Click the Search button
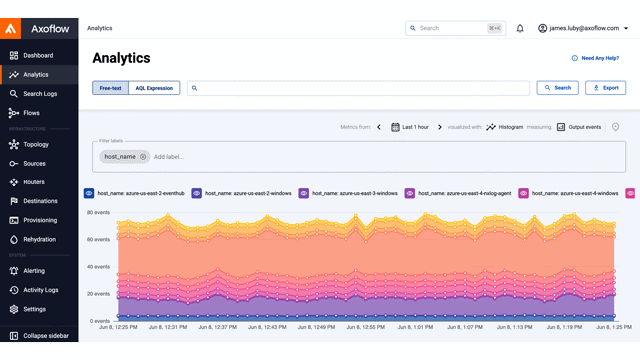 click(x=558, y=88)
